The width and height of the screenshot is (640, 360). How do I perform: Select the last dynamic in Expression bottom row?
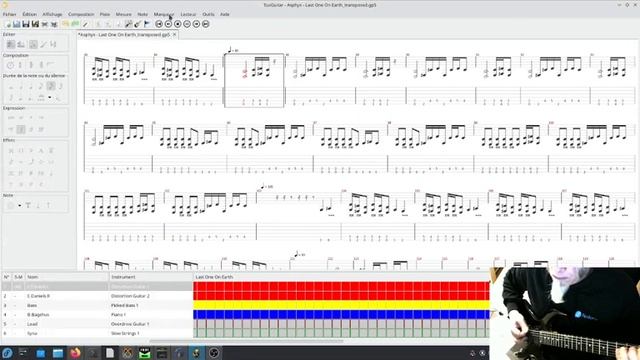coord(40,130)
